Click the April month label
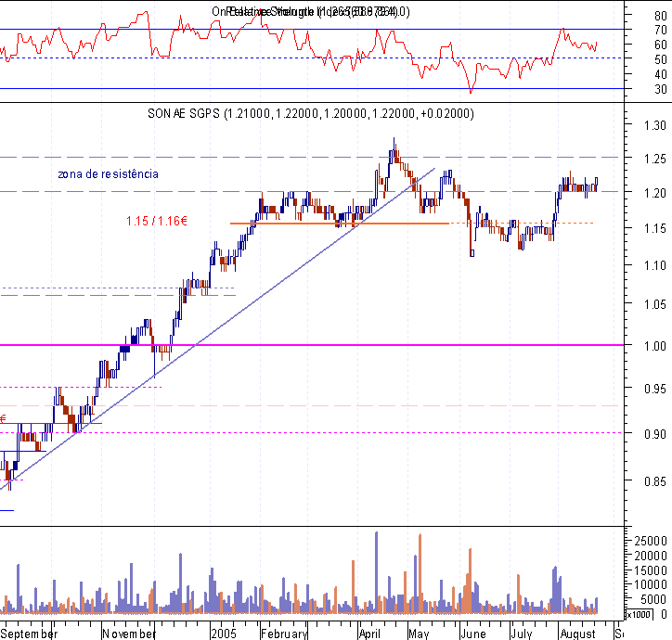This screenshot has height=640, width=672. pyautogui.click(x=369, y=634)
